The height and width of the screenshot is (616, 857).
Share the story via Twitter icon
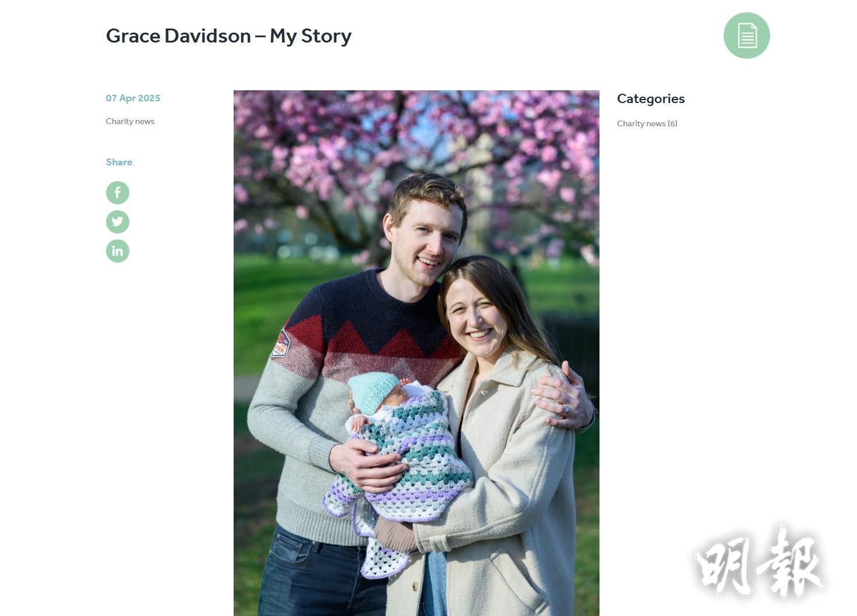(x=117, y=222)
